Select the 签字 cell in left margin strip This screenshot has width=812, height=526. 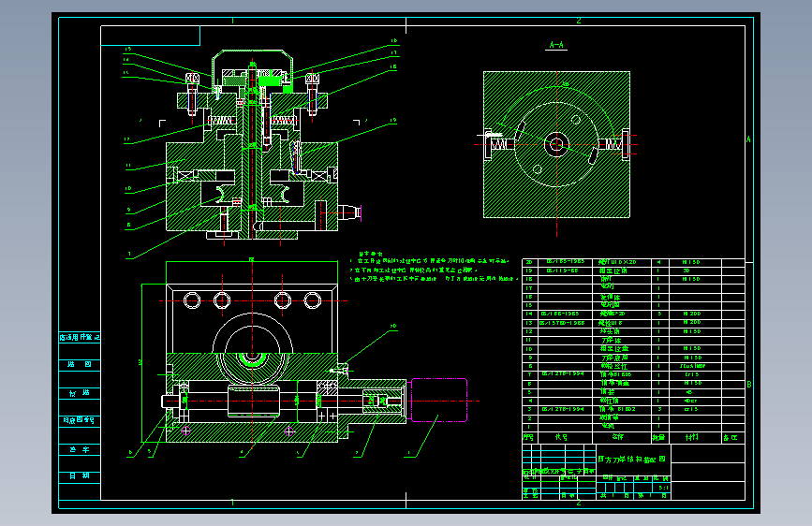(80, 449)
